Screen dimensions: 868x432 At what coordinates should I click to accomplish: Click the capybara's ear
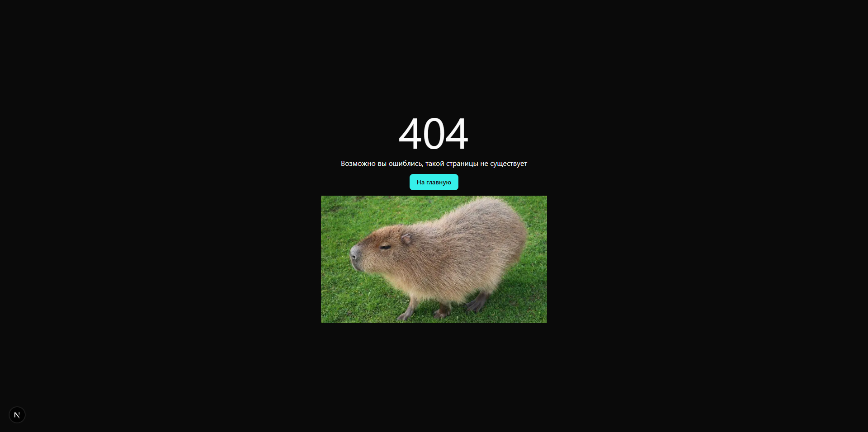click(406, 239)
